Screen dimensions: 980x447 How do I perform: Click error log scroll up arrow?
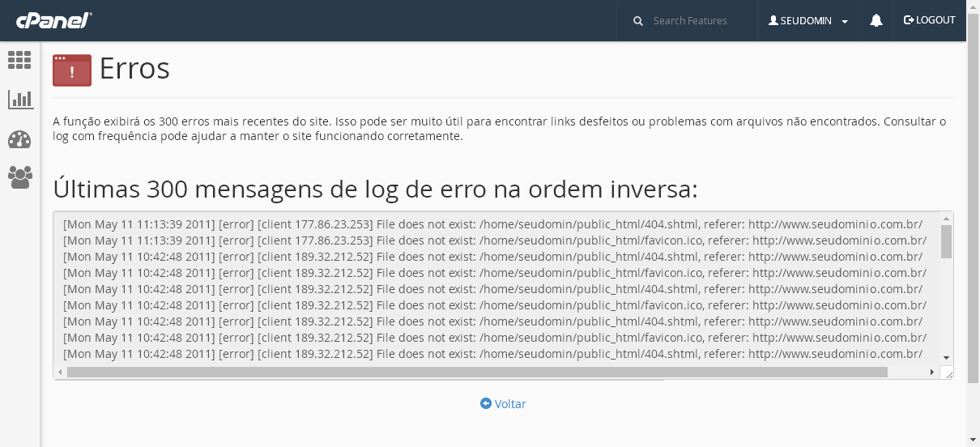click(x=946, y=218)
